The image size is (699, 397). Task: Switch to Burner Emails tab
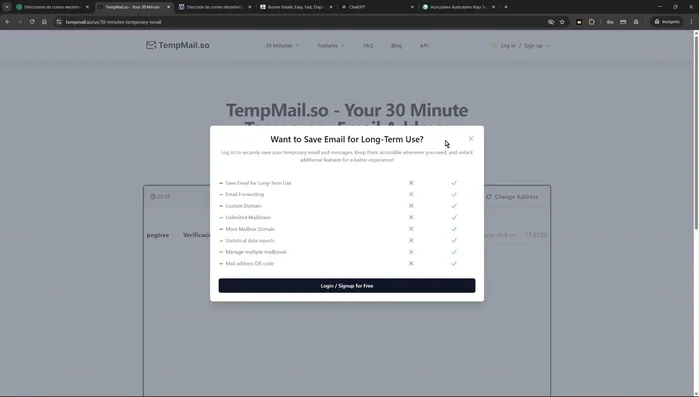coord(296,7)
